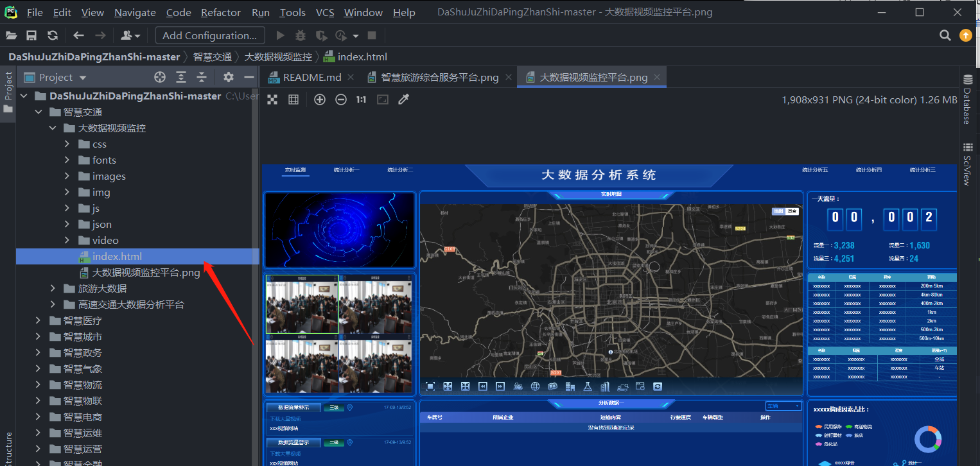Image resolution: width=980 pixels, height=466 pixels.
Task: Click the Debug bug icon
Action: [x=301, y=36]
